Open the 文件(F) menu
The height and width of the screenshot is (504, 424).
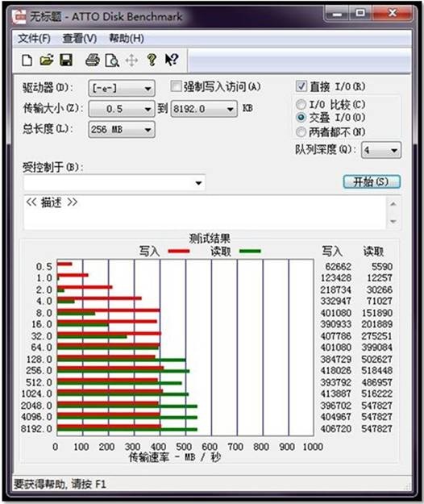click(x=34, y=39)
